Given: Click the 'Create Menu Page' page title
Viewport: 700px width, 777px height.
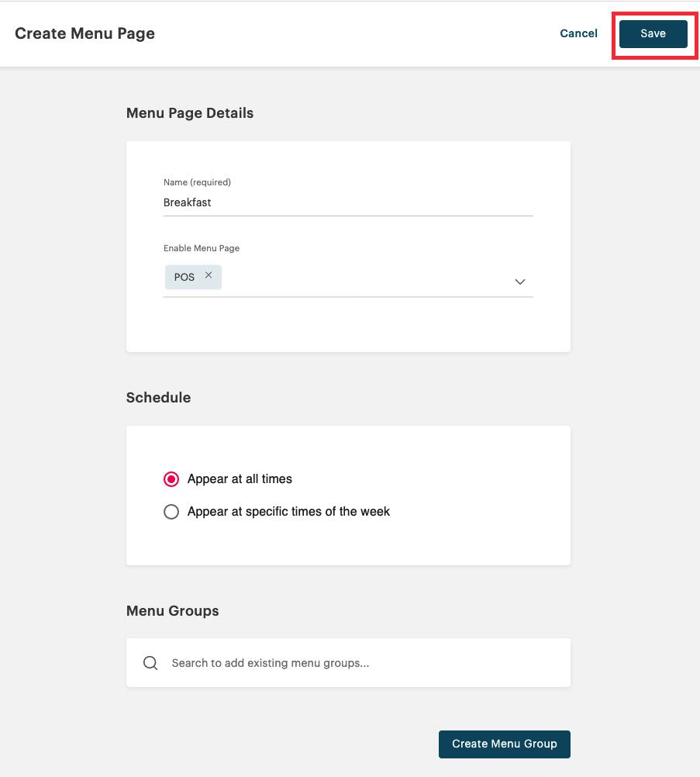Looking at the screenshot, I should (84, 33).
